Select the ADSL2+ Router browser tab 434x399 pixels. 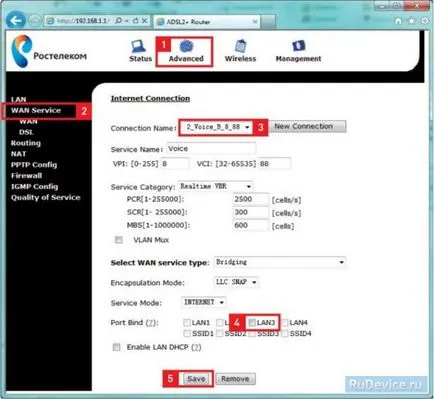207,22
